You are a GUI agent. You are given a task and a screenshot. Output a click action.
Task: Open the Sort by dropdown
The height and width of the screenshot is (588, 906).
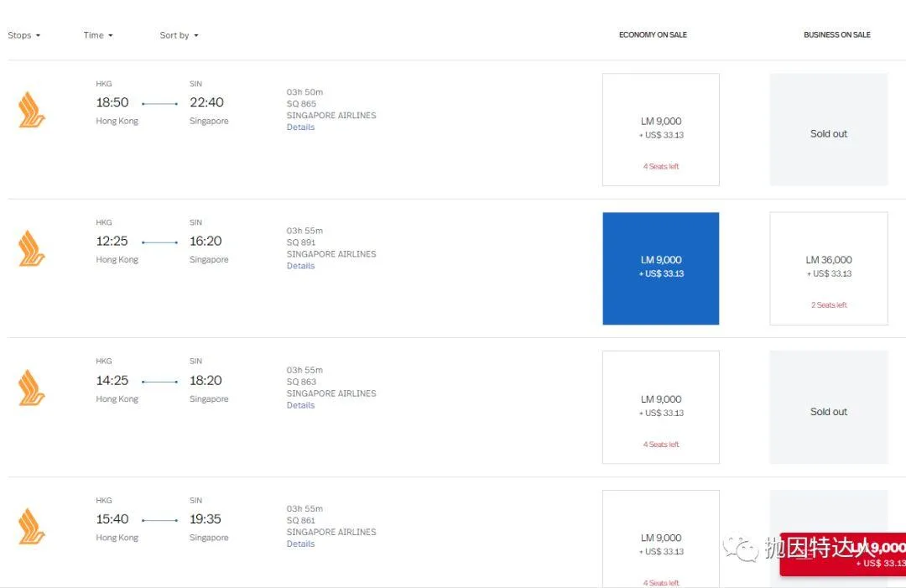(x=177, y=35)
